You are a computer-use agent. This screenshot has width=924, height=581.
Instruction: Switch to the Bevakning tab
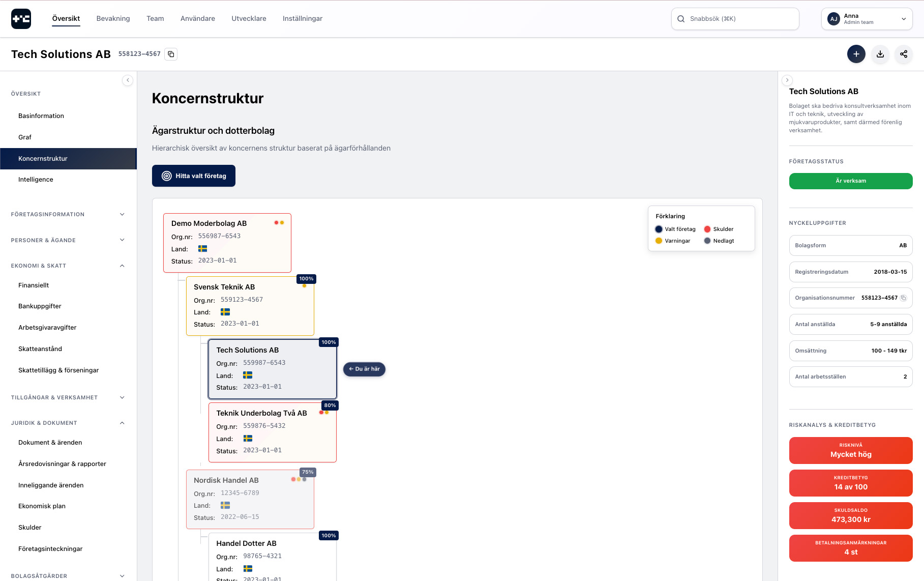point(113,18)
